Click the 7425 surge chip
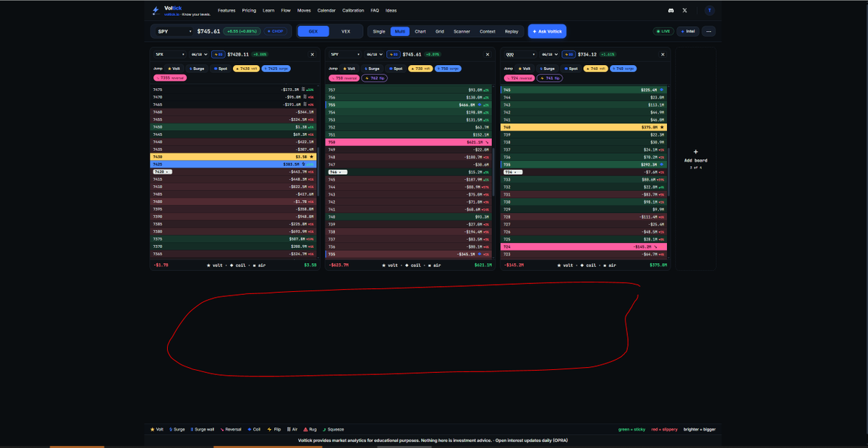This screenshot has width=868, height=448. [x=276, y=69]
